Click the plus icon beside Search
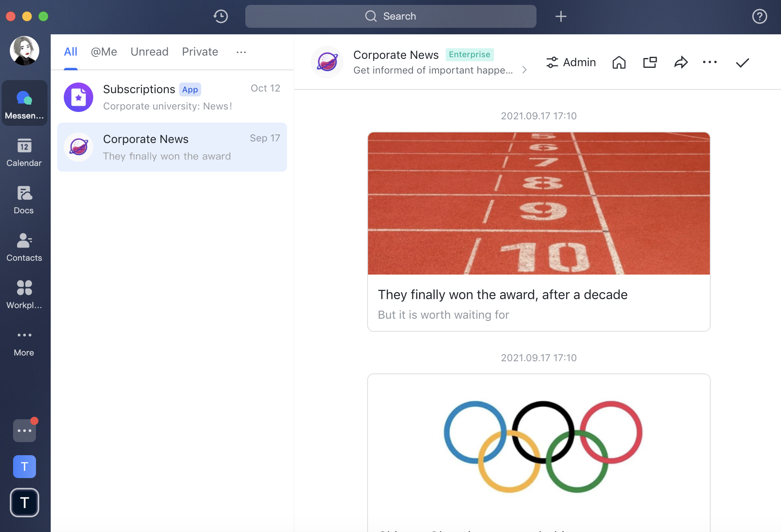Image resolution: width=781 pixels, height=532 pixels. coord(561,16)
